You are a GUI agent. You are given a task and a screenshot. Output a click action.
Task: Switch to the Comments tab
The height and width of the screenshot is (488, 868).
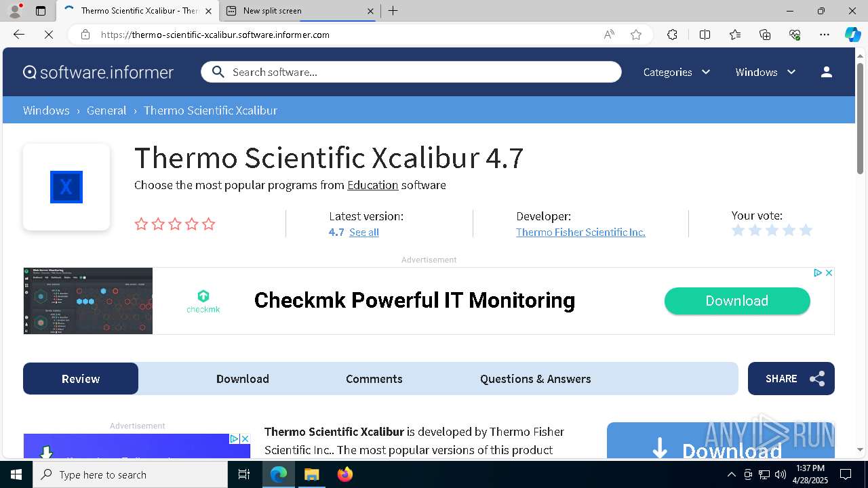coord(374,379)
